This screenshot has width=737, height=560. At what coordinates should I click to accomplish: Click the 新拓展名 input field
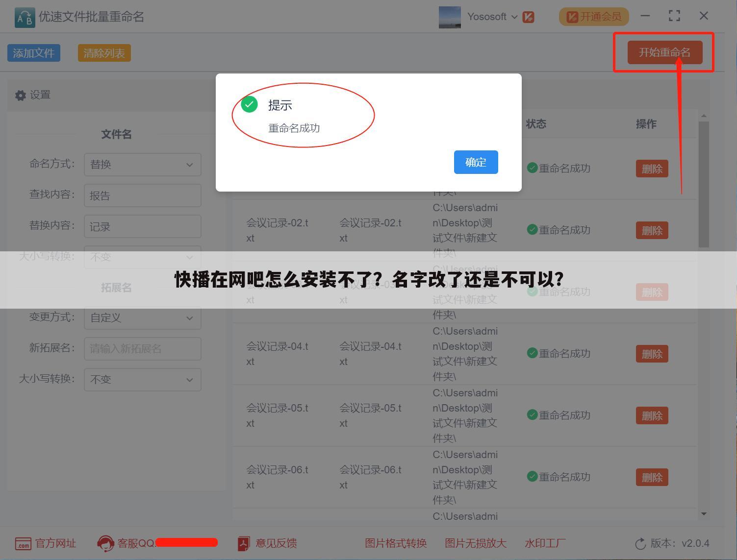(x=143, y=349)
